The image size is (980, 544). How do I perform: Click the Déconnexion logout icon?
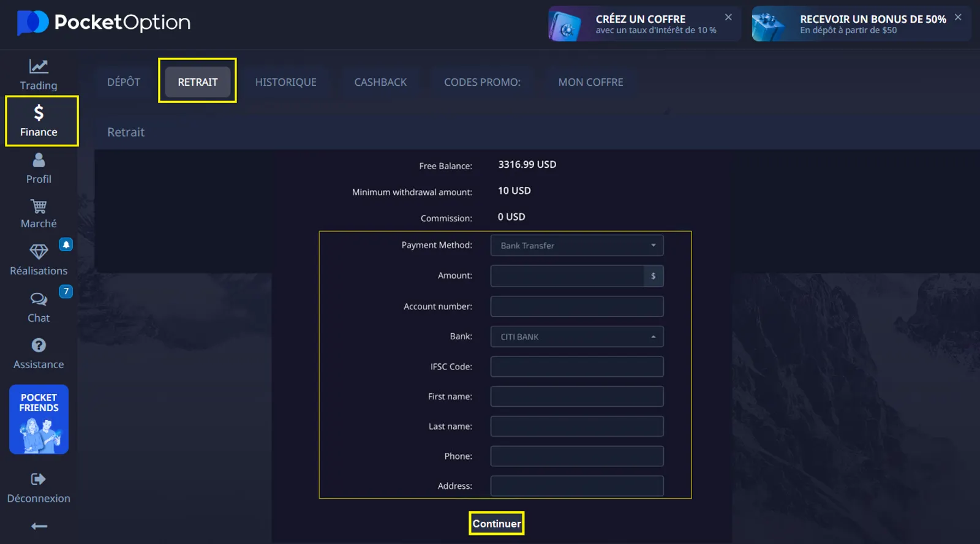coord(39,479)
